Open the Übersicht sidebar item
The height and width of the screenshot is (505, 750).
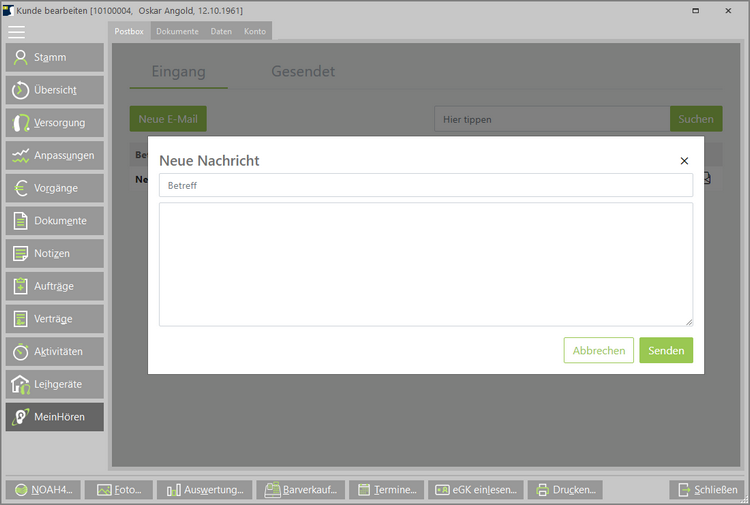point(55,90)
